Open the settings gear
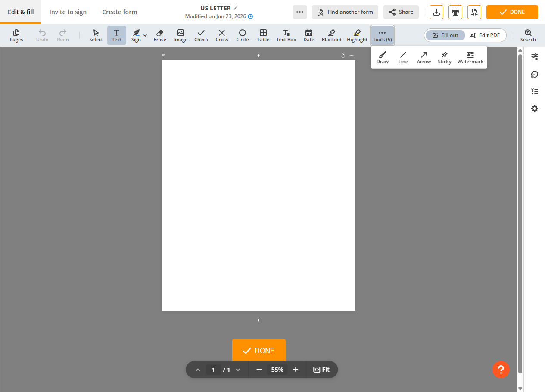This screenshot has width=545, height=392. click(535, 109)
